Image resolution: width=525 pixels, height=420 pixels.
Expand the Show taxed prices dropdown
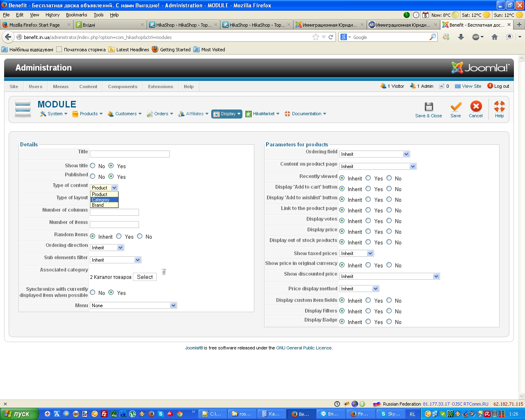(x=356, y=253)
